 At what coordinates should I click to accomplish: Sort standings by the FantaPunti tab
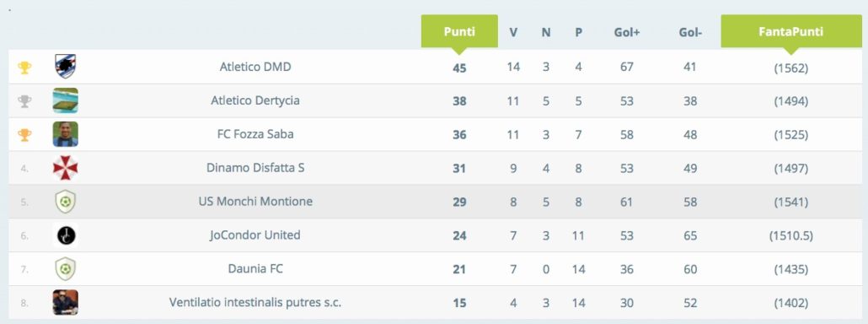791,32
